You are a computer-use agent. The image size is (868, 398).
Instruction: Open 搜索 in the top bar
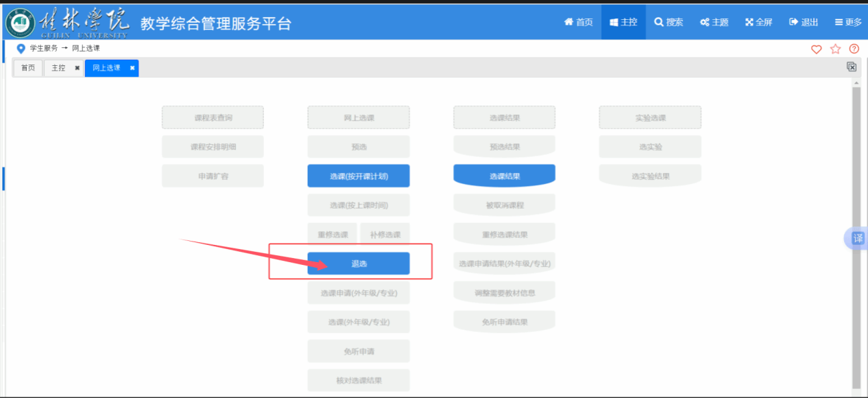coord(668,22)
